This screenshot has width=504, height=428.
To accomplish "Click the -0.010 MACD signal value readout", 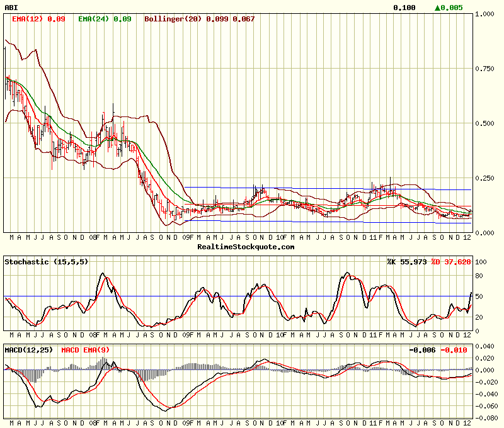I will 454,349.
